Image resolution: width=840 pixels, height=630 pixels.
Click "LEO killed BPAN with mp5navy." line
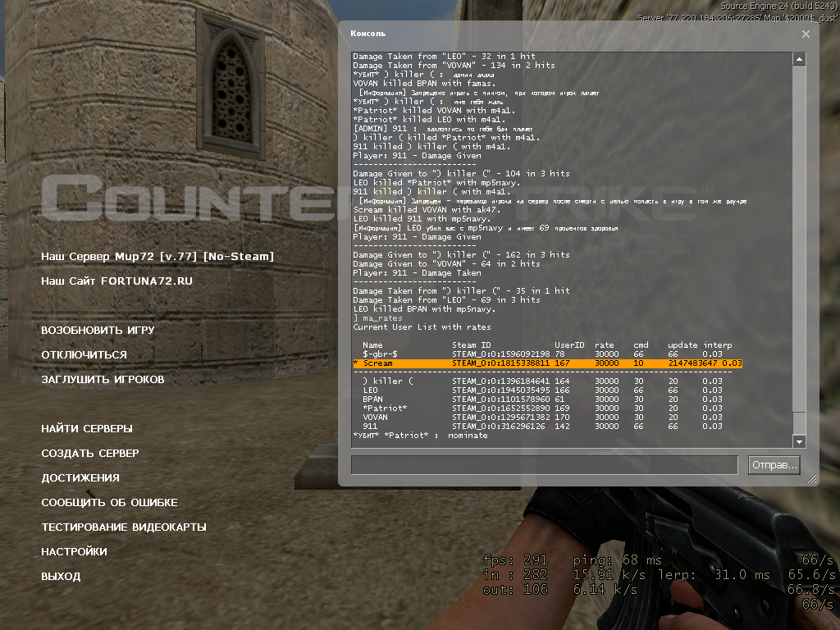point(424,309)
